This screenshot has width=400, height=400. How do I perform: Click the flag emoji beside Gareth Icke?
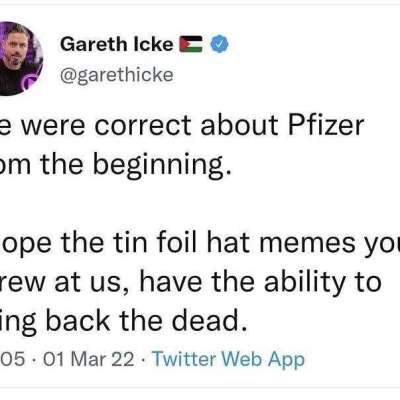pos(191,44)
